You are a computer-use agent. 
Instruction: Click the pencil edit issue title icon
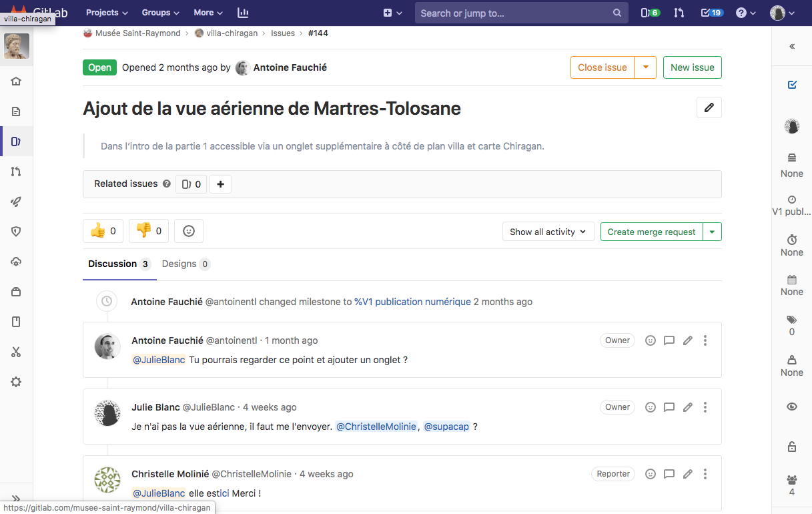[709, 107]
